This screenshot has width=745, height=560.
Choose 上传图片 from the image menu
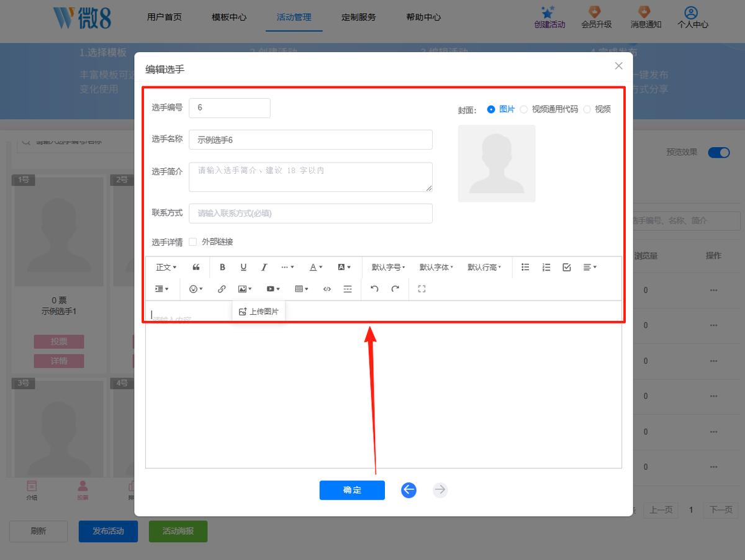[259, 312]
